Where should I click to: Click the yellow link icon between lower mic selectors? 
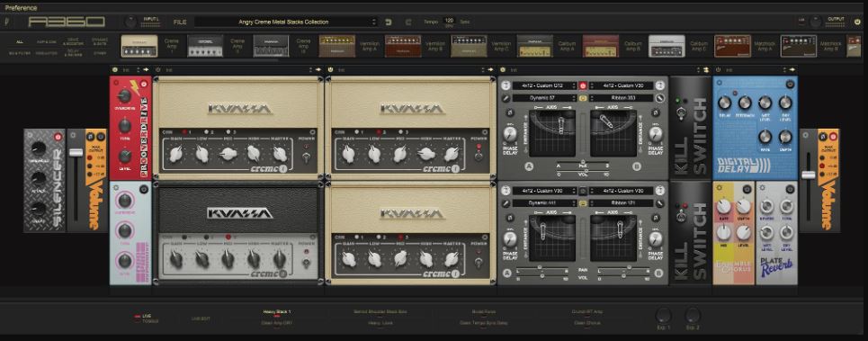[x=583, y=202]
